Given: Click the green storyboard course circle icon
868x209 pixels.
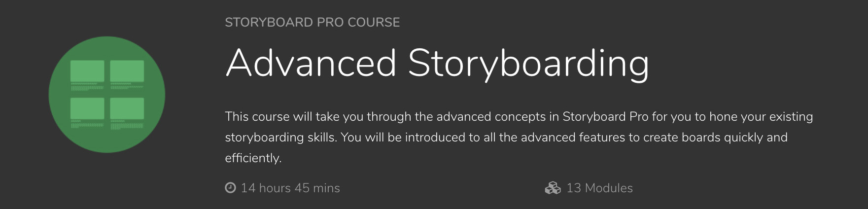Looking at the screenshot, I should click(107, 95).
